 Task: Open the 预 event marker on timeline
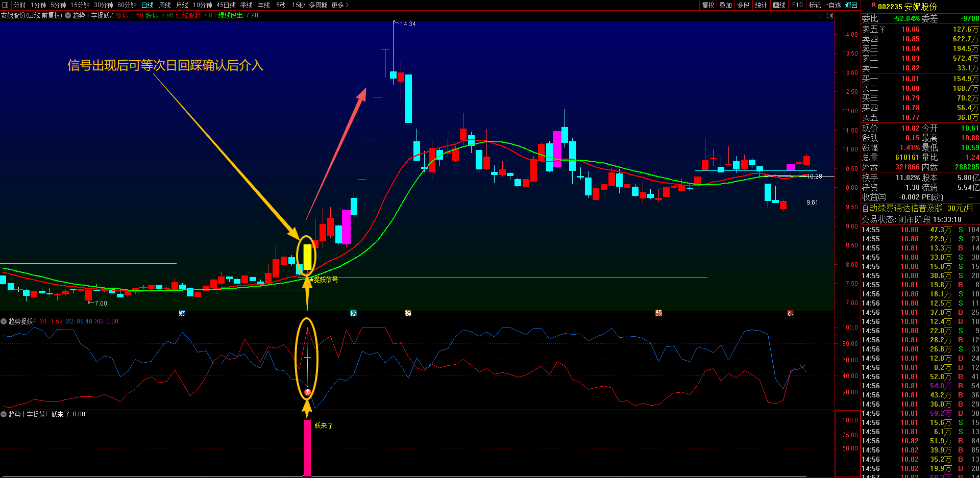(x=658, y=313)
